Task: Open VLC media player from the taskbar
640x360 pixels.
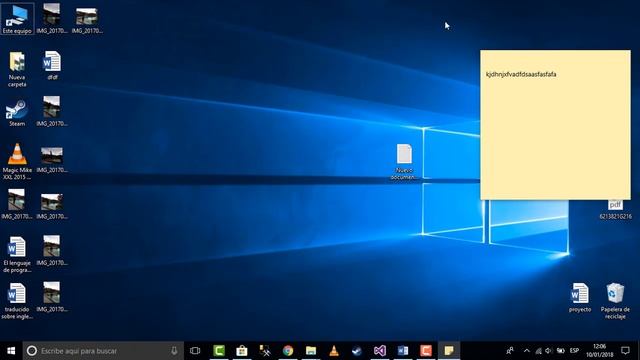Action: click(x=334, y=351)
